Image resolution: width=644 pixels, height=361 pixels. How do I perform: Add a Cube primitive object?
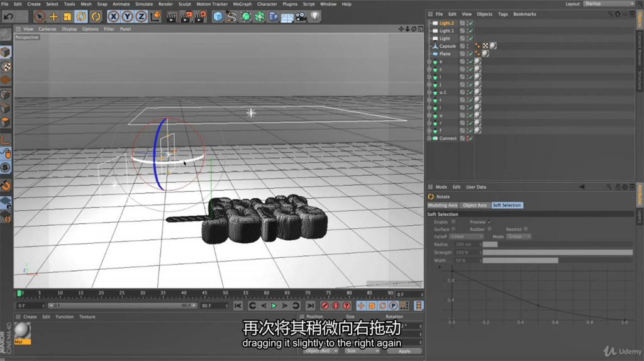coord(218,16)
